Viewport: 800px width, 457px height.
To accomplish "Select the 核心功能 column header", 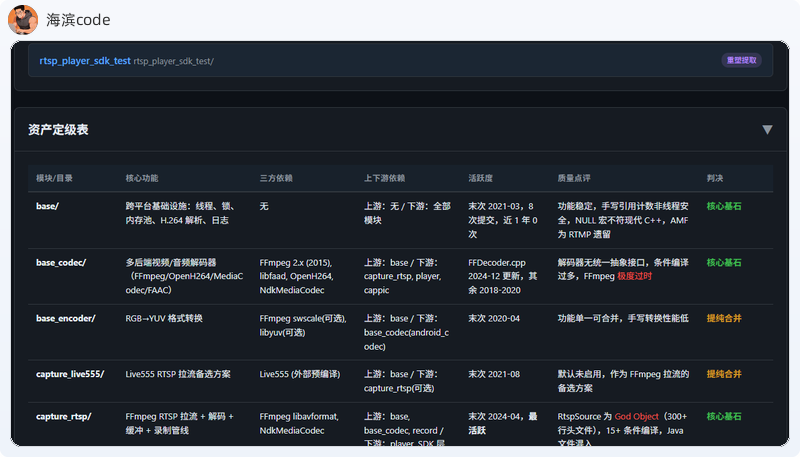I will coord(142,178).
